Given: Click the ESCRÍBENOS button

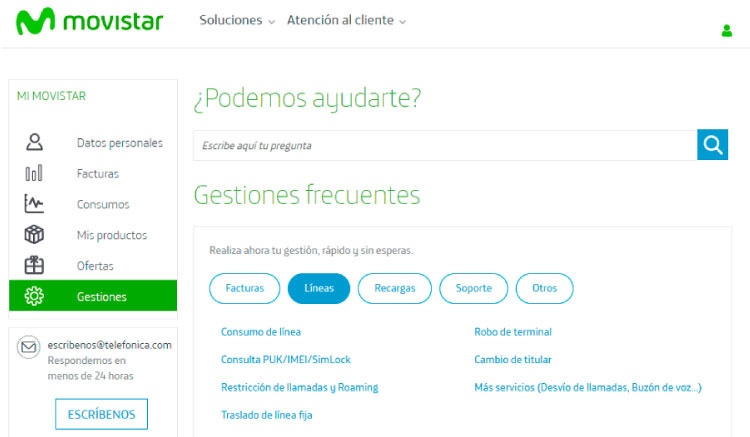Looking at the screenshot, I should (x=101, y=414).
